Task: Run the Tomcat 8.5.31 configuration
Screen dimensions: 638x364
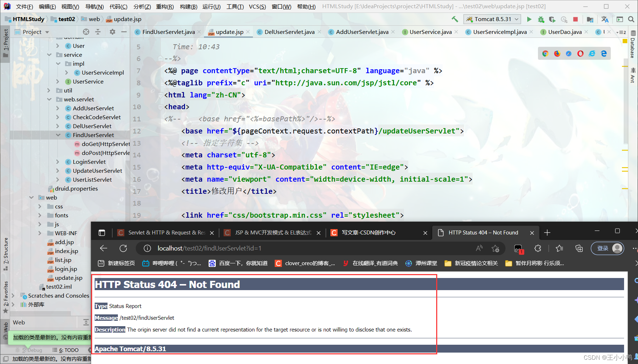Action: pyautogui.click(x=529, y=19)
